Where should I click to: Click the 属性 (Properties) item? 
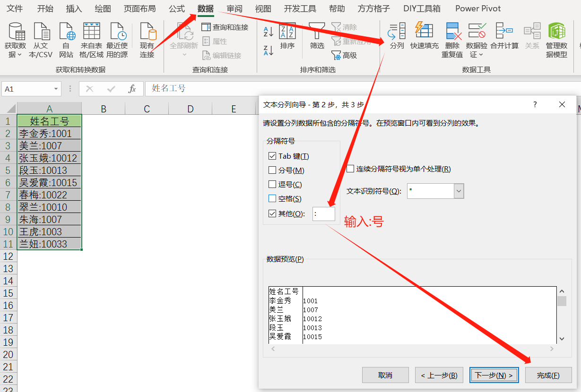coord(215,42)
